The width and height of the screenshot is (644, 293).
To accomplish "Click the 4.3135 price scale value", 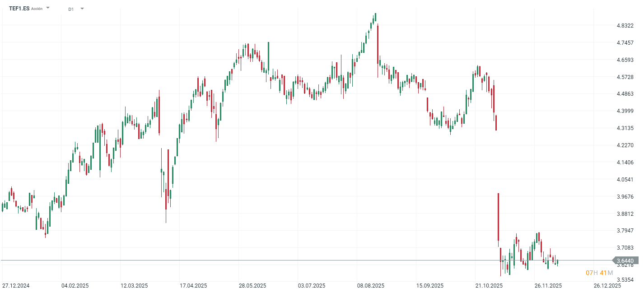I will (x=625, y=128).
